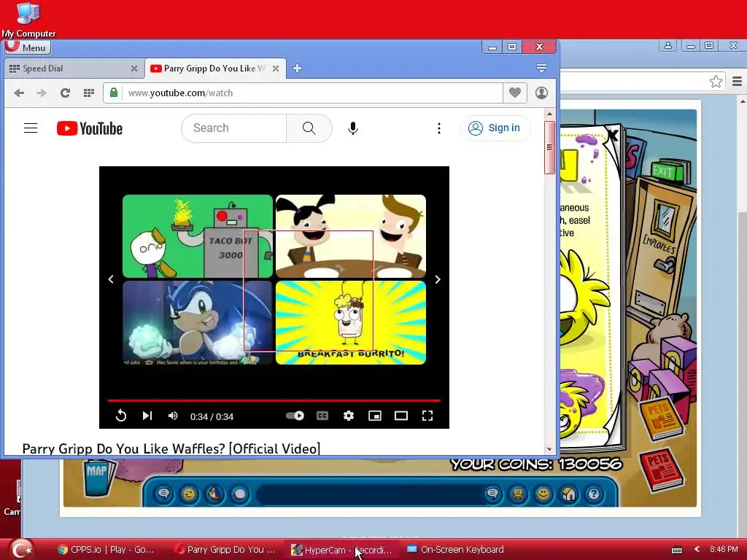Click the left chat bubble icon in game

pyautogui.click(x=163, y=494)
